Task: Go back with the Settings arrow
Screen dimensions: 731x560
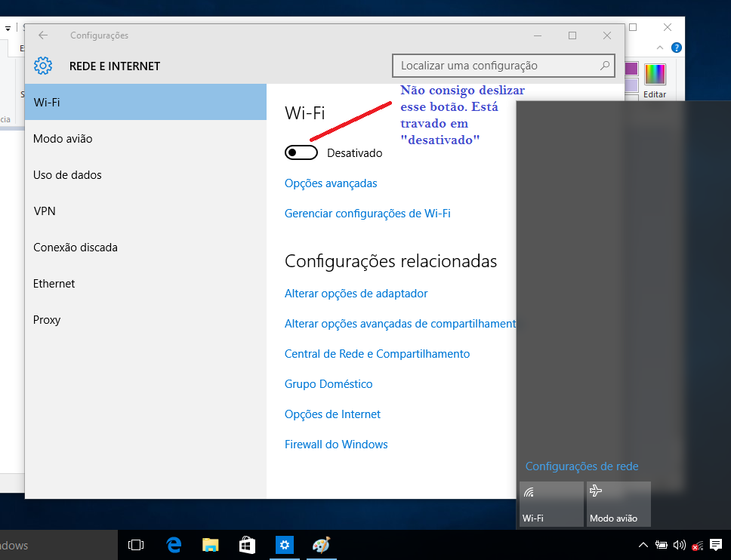Action: (x=43, y=35)
